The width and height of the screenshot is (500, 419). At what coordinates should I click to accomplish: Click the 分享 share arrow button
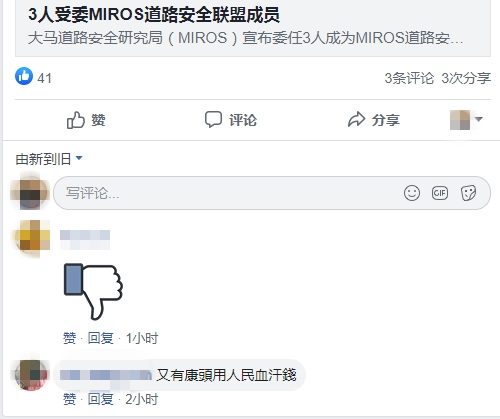[x=374, y=120]
